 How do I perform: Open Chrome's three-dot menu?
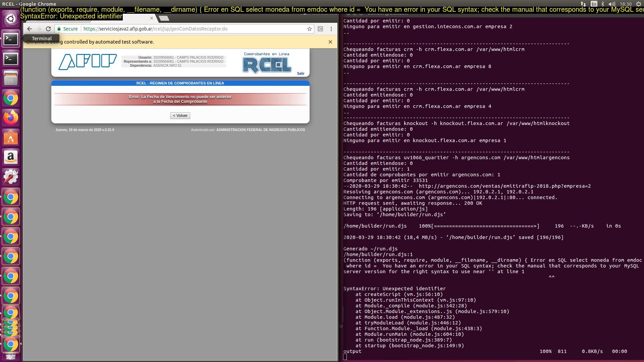point(331,29)
